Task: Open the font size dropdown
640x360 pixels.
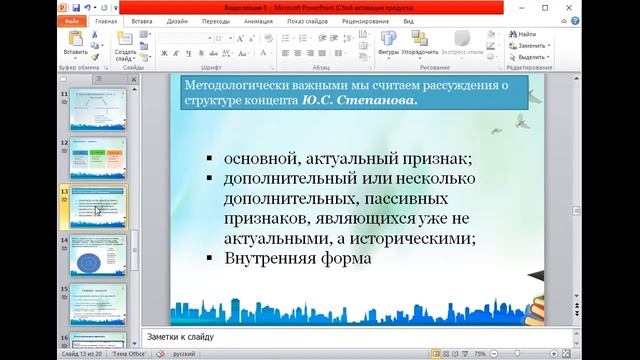Action: tap(231, 38)
